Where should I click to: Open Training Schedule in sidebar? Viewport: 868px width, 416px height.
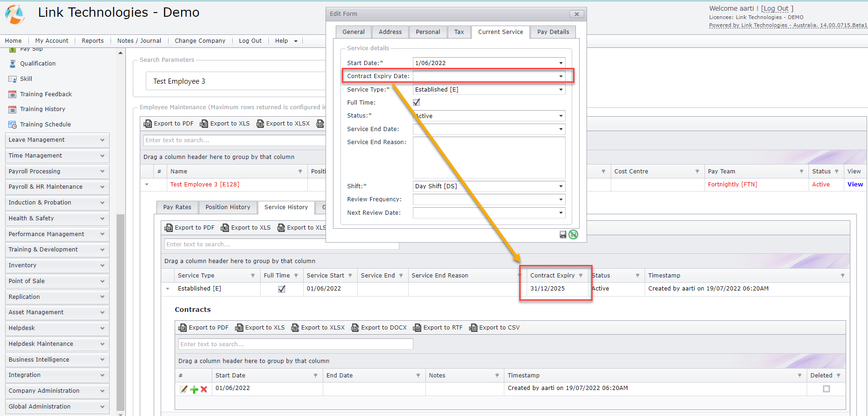click(x=46, y=125)
